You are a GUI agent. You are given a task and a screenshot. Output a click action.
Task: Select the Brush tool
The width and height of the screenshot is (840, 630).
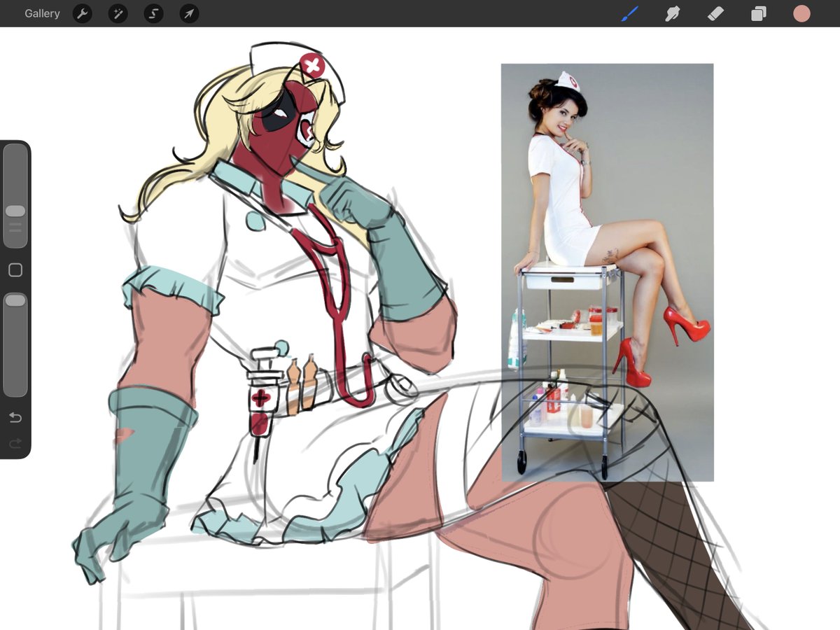click(629, 13)
